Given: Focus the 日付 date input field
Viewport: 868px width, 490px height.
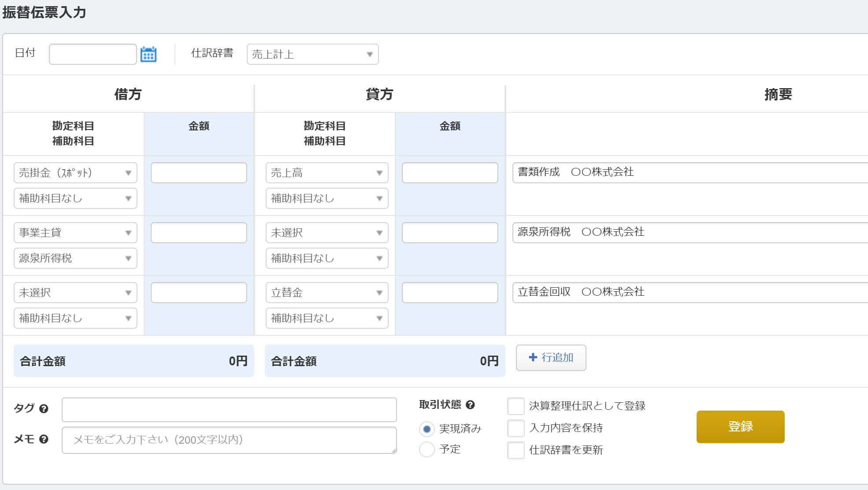Looking at the screenshot, I should (93, 54).
